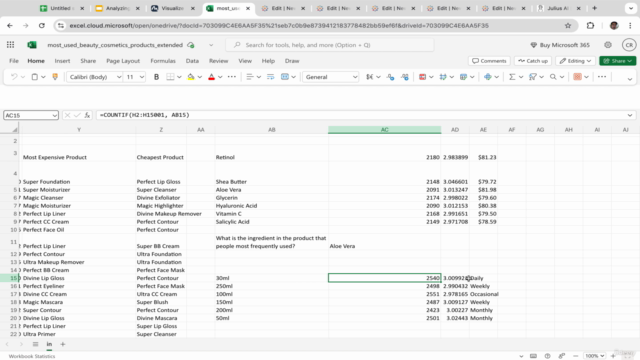The image size is (640, 360).
Task: Click the currency format icon
Action: pyautogui.click(x=369, y=77)
